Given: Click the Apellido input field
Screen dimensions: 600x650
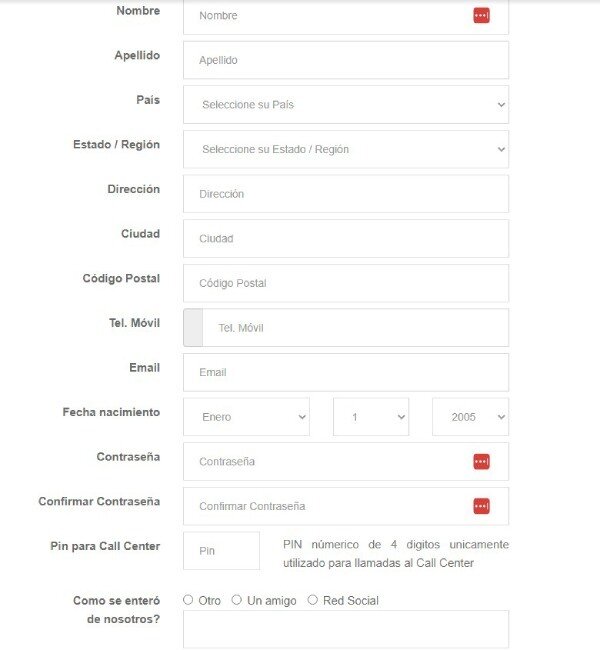Looking at the screenshot, I should tap(345, 60).
